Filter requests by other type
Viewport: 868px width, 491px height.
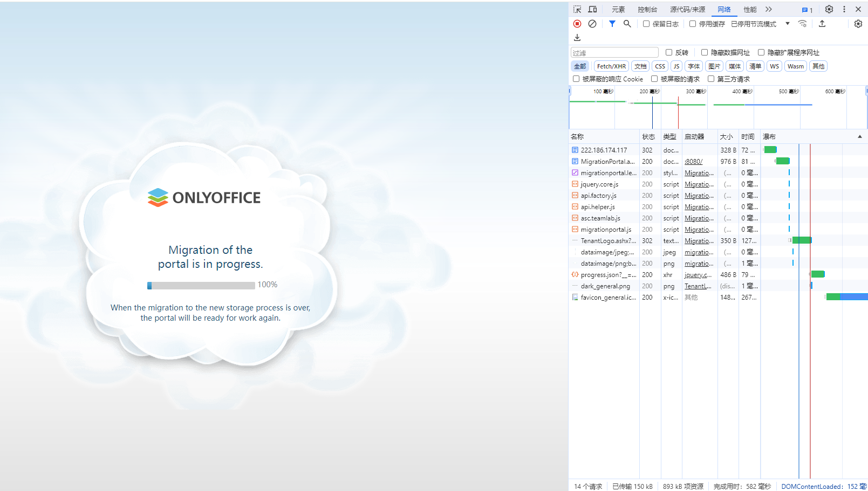[x=818, y=66]
